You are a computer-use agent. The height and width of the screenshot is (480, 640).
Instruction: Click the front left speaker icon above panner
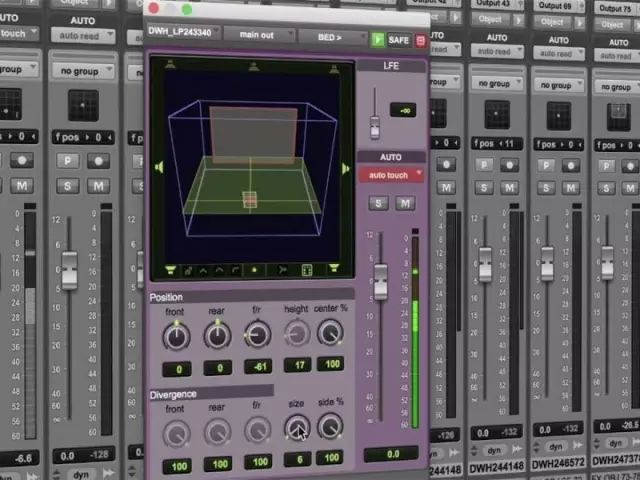171,65
